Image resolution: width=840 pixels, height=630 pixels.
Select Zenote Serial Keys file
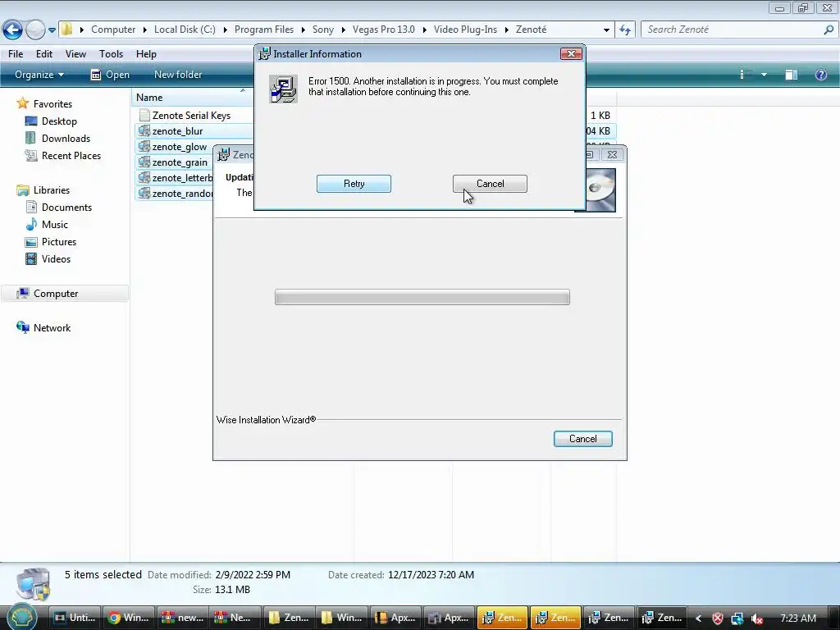[x=191, y=115]
